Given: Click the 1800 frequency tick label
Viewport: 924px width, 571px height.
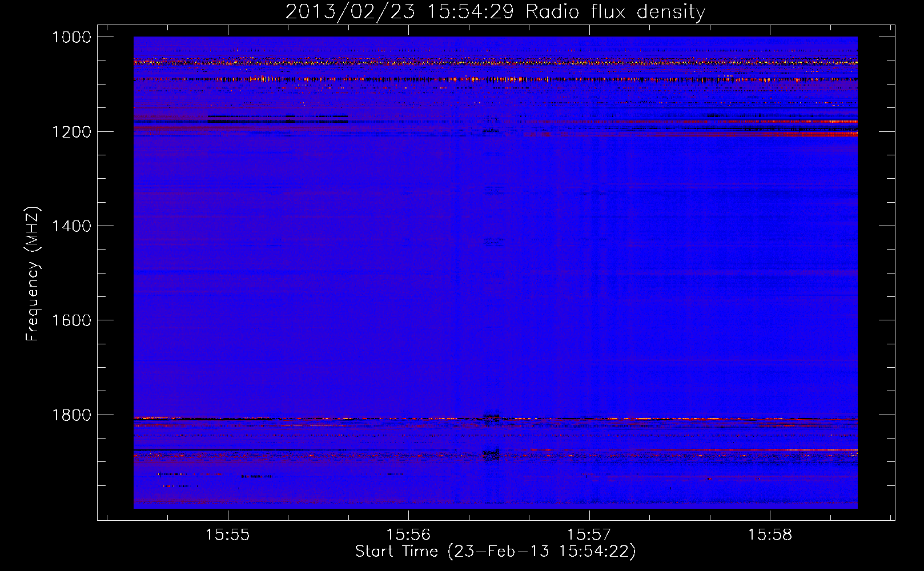Looking at the screenshot, I should pos(71,415).
